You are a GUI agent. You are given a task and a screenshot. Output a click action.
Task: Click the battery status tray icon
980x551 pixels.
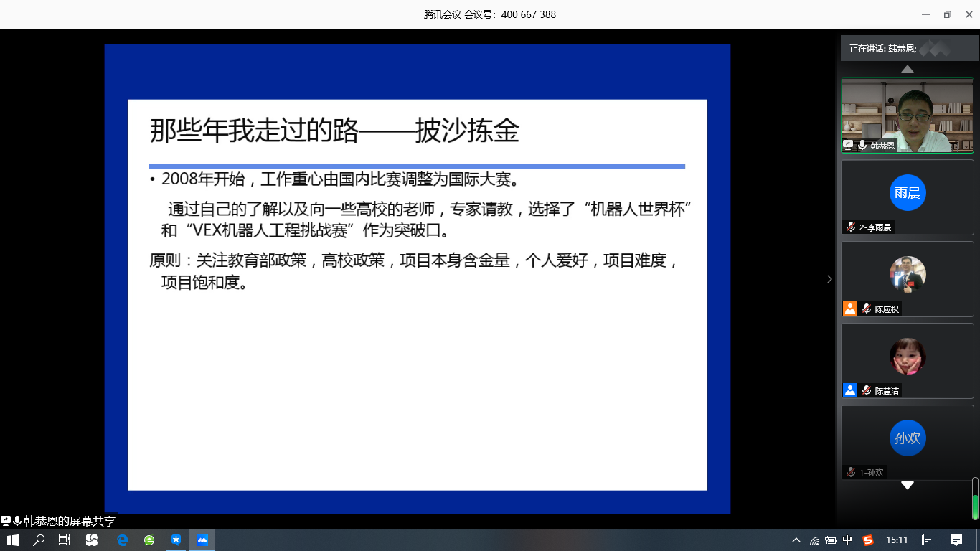(x=831, y=540)
